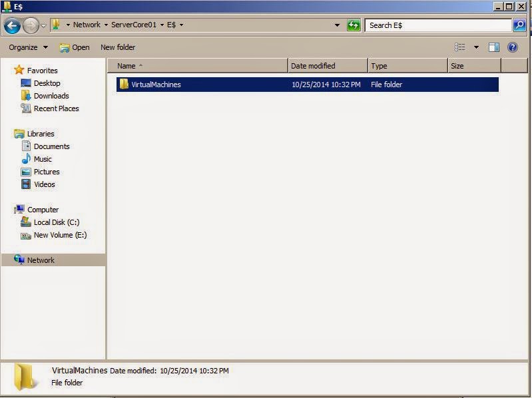Viewport: 532px width, 398px height.
Task: Open Downloads in navigation pane
Action: [x=51, y=96]
